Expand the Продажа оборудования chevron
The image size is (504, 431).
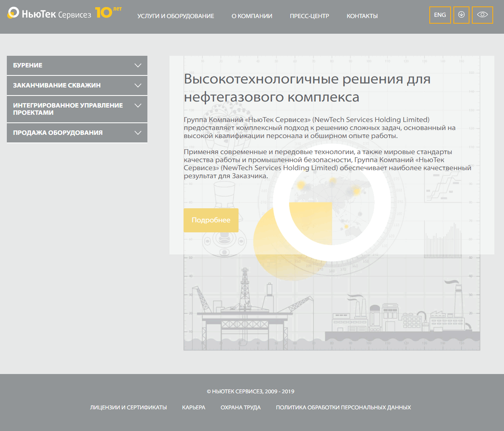(138, 133)
